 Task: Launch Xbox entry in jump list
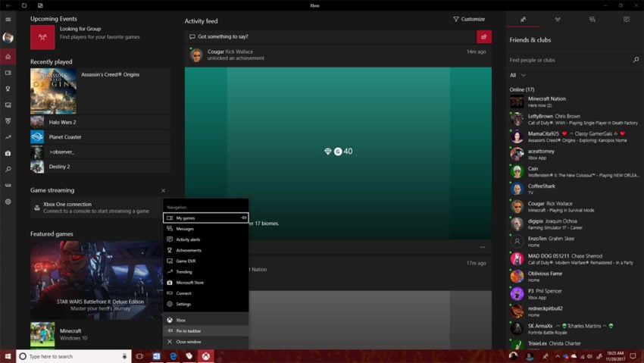pyautogui.click(x=206, y=320)
